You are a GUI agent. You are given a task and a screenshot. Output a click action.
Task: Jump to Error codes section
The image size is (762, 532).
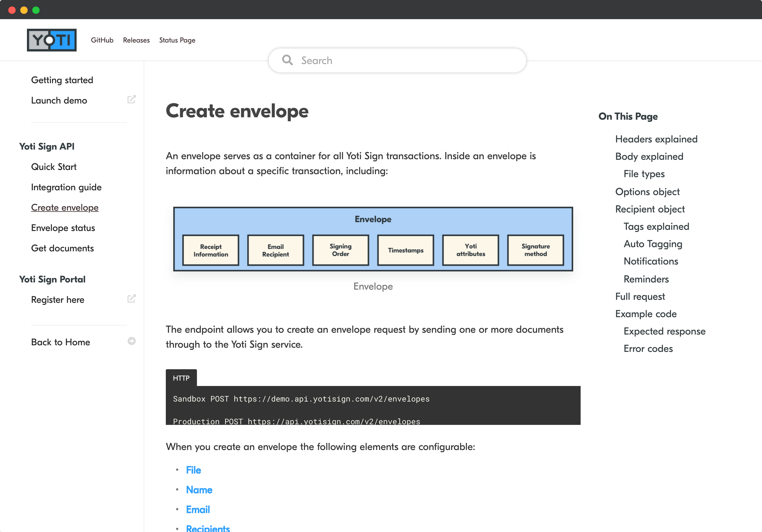click(x=648, y=349)
